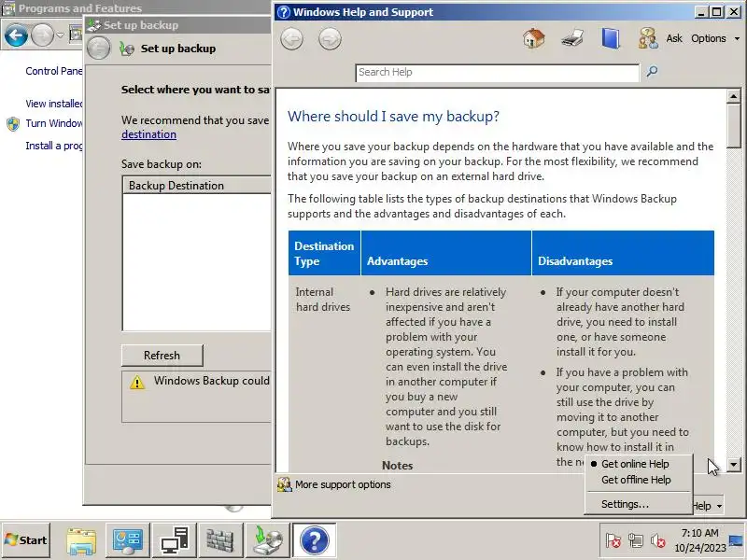Select Get offline Help menu item

point(638,480)
